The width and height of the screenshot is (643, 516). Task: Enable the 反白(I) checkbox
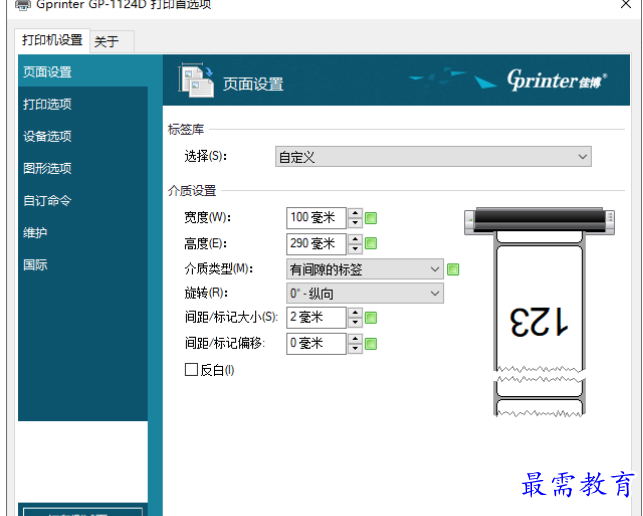192,370
